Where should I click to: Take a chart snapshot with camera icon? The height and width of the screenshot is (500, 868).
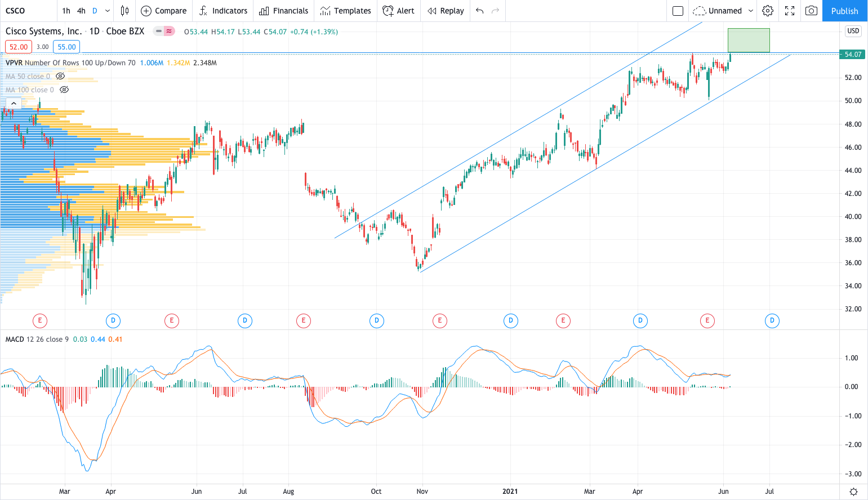click(811, 11)
